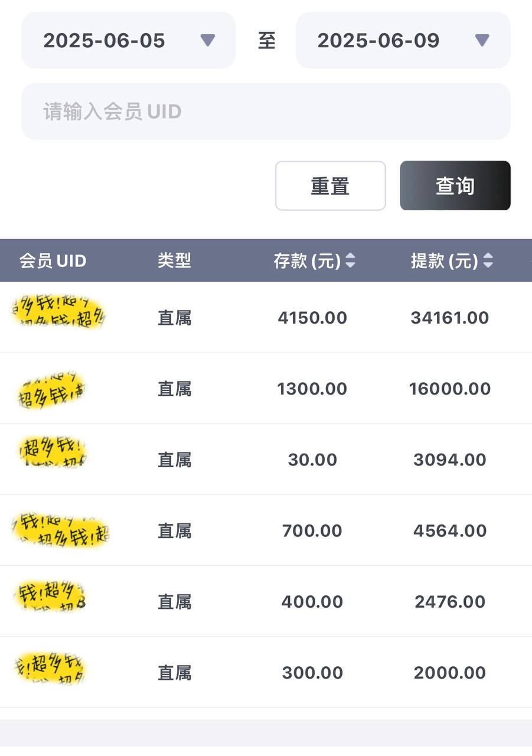Click the 类型 column header

(x=174, y=260)
